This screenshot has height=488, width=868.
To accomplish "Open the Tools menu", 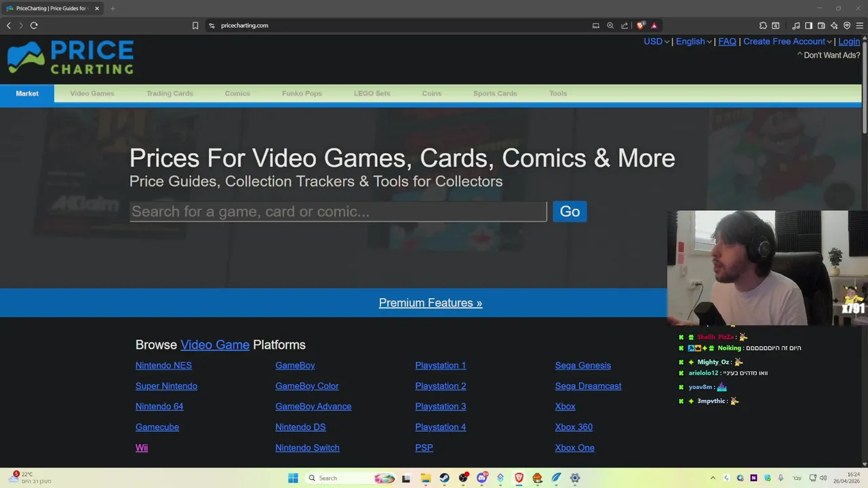I will click(x=558, y=94).
